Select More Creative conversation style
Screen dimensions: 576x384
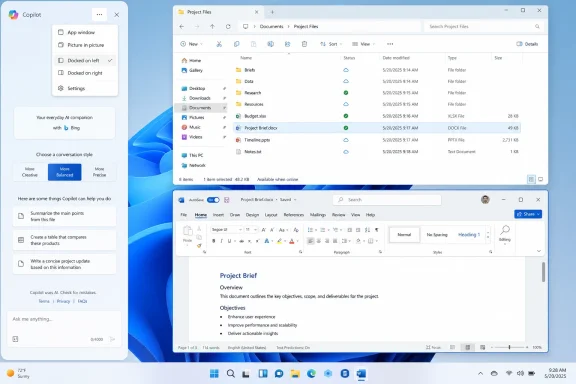click(x=30, y=172)
